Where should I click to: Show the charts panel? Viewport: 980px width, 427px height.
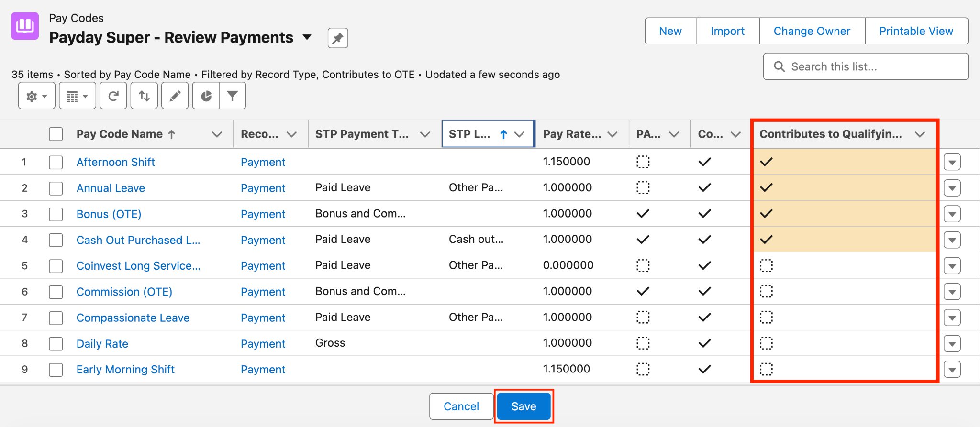point(206,96)
